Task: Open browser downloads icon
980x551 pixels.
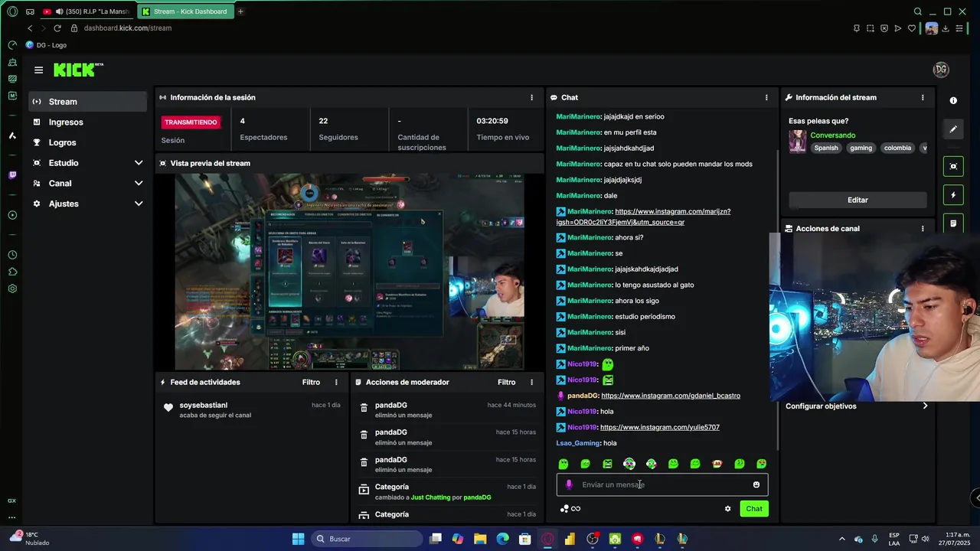Action: click(x=946, y=28)
